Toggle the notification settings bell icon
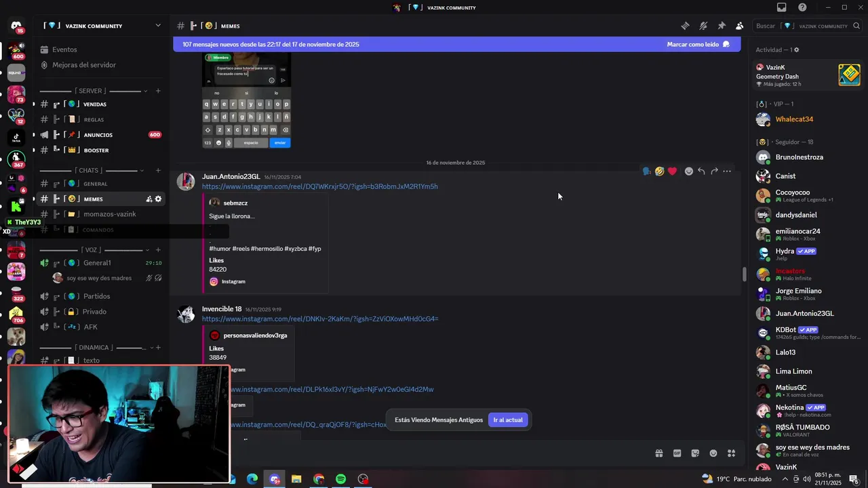868x488 pixels. 703,26
